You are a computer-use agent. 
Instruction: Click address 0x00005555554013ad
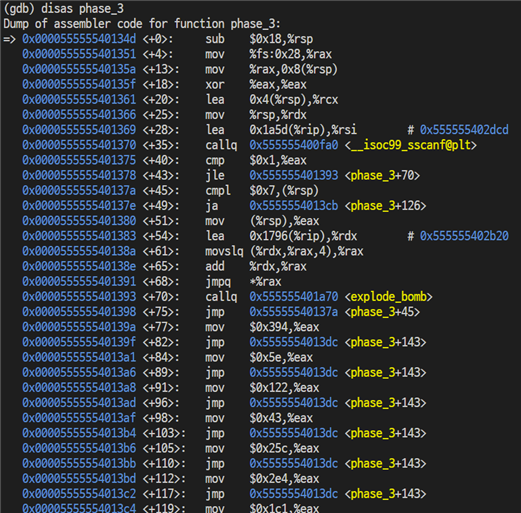pyautogui.click(x=79, y=403)
